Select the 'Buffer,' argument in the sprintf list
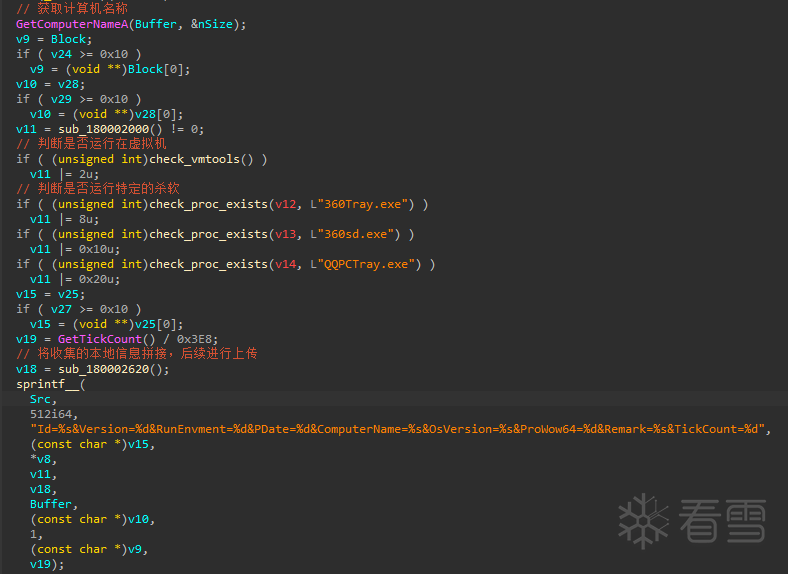The height and width of the screenshot is (574, 788). tap(54, 504)
